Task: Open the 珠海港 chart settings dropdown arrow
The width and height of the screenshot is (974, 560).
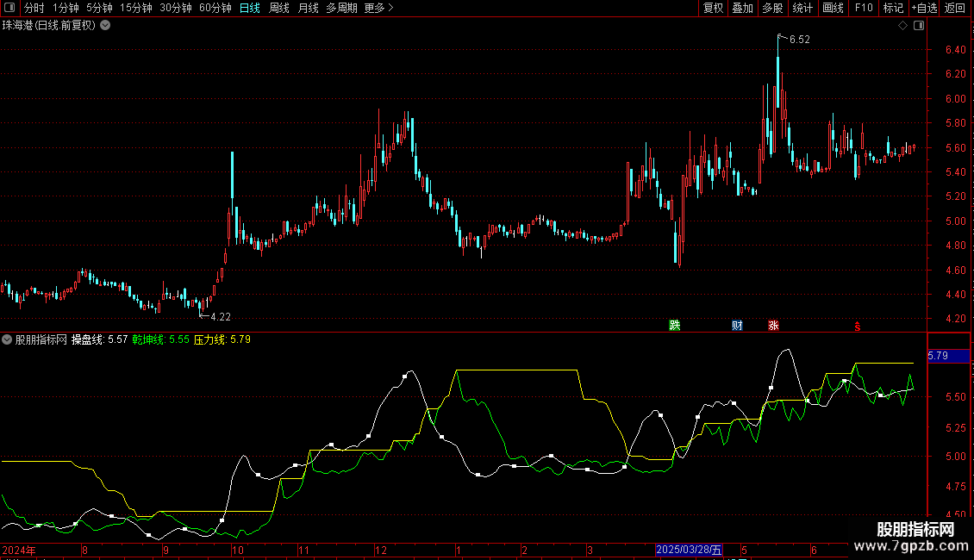Action: click(x=106, y=26)
